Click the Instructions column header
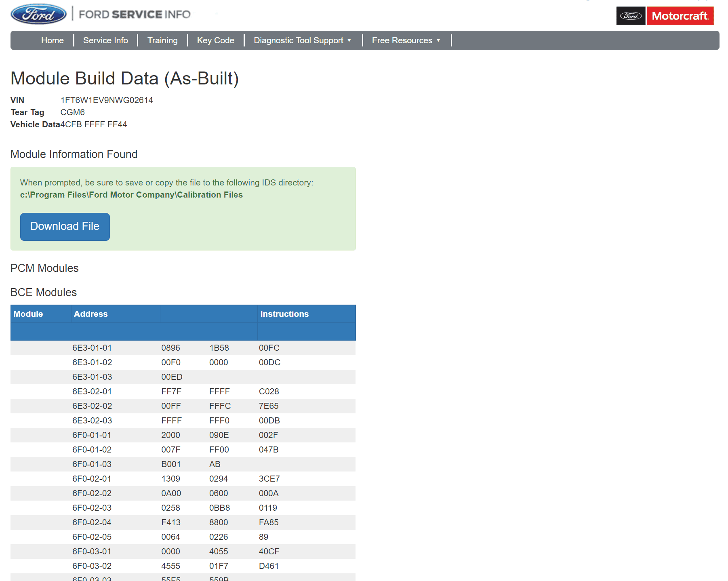 click(284, 314)
